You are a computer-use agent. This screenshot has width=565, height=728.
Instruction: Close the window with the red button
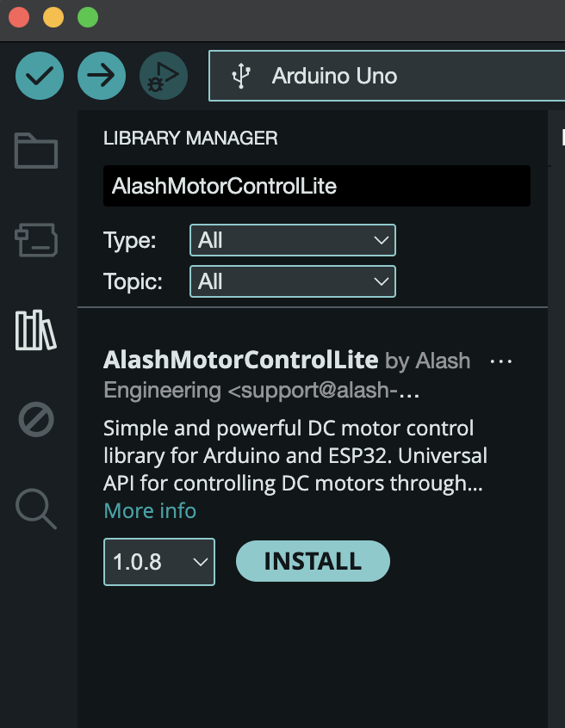pyautogui.click(x=19, y=17)
